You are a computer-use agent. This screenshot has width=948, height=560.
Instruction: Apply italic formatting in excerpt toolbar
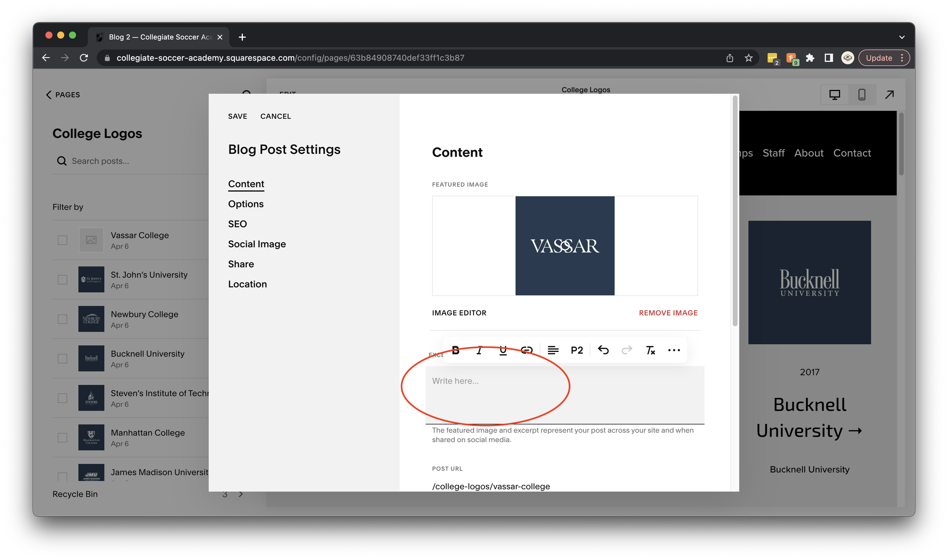[479, 350]
